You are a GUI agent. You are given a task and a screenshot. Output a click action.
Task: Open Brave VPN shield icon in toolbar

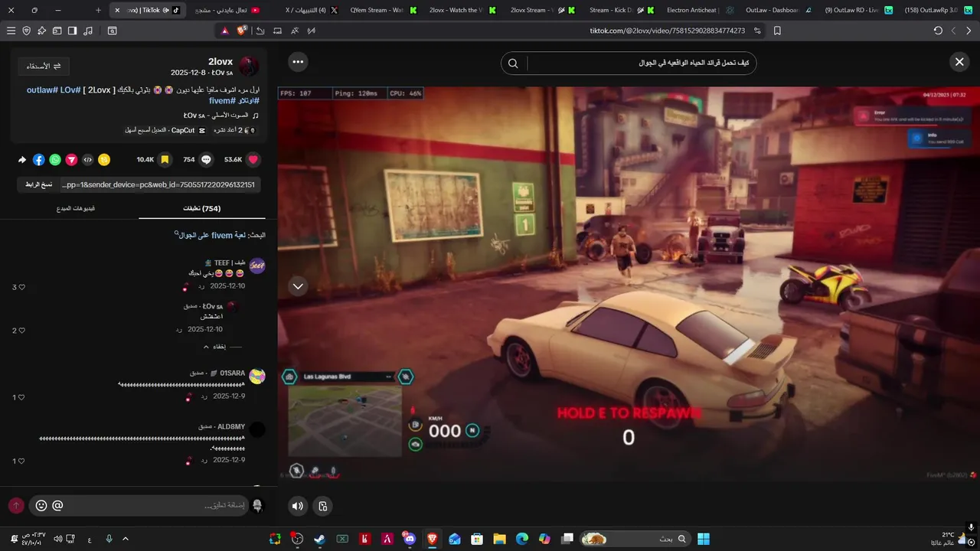click(x=26, y=31)
